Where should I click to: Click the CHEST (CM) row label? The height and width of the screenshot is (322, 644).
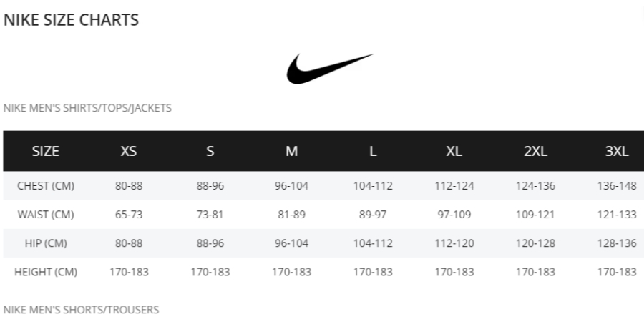(46, 185)
